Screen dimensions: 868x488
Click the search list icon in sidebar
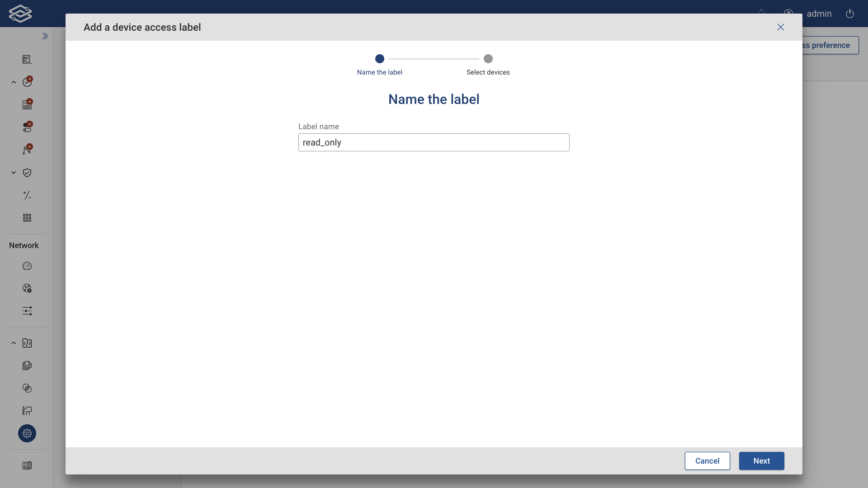(27, 60)
